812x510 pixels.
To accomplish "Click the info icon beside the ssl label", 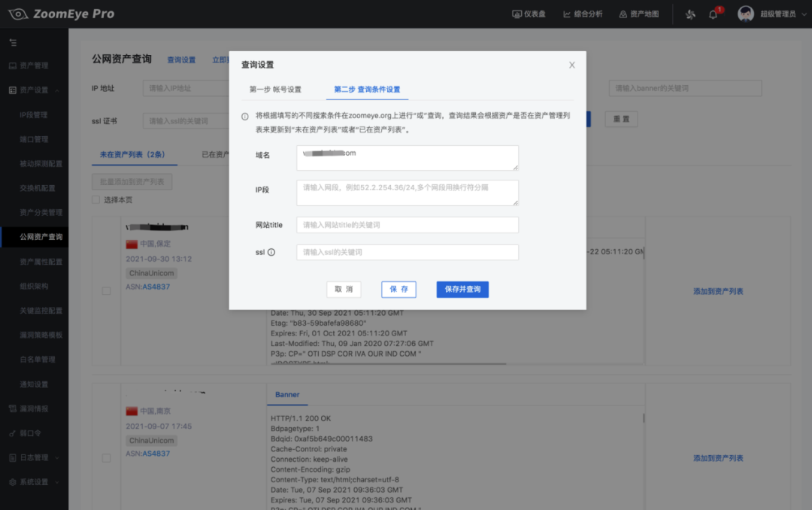I will click(x=271, y=253).
